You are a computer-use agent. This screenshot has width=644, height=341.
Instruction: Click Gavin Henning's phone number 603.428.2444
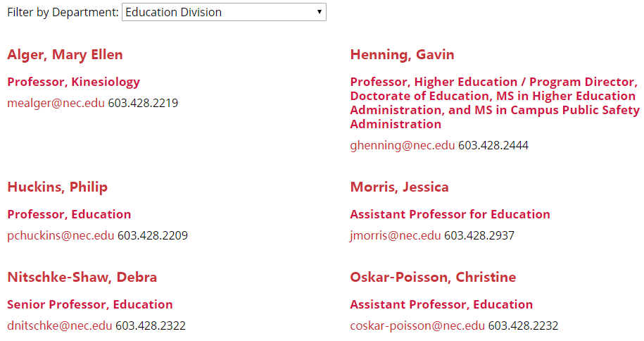pos(493,146)
